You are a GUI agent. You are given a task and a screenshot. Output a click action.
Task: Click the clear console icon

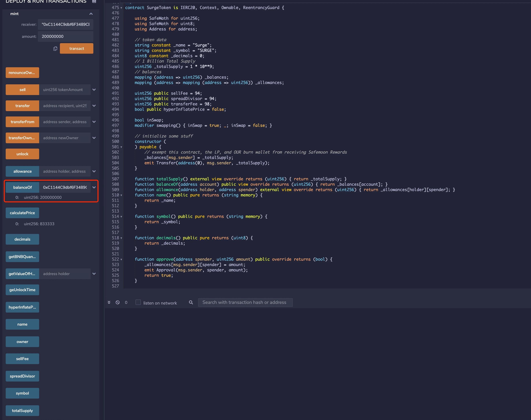[117, 303]
